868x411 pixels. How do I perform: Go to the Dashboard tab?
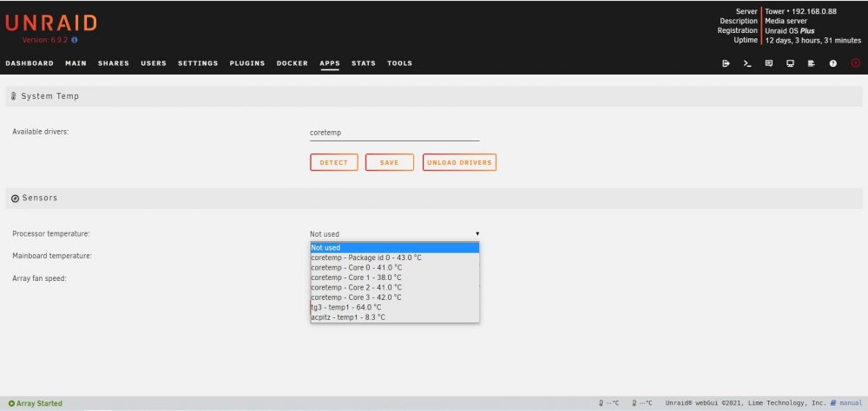click(x=30, y=63)
